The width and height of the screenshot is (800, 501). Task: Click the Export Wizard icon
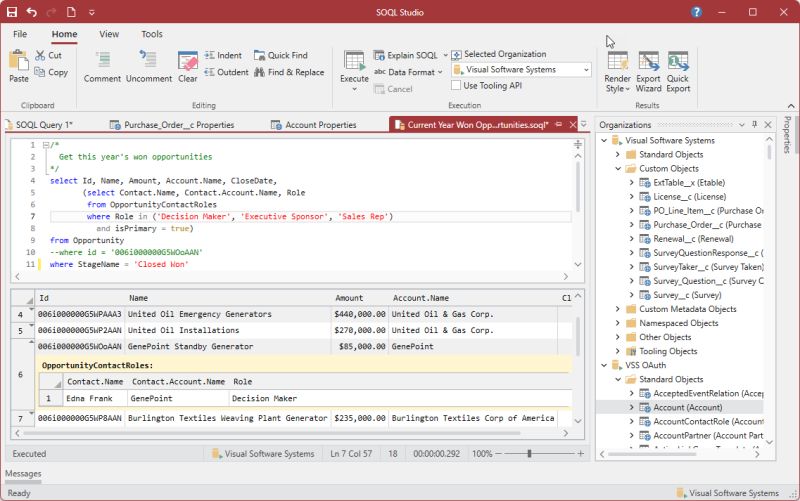pos(648,61)
